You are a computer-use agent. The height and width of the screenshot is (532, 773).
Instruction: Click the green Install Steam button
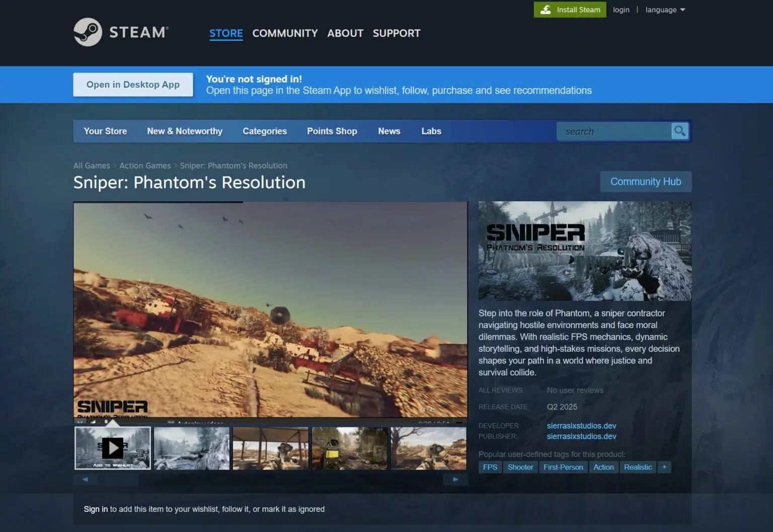click(x=570, y=10)
